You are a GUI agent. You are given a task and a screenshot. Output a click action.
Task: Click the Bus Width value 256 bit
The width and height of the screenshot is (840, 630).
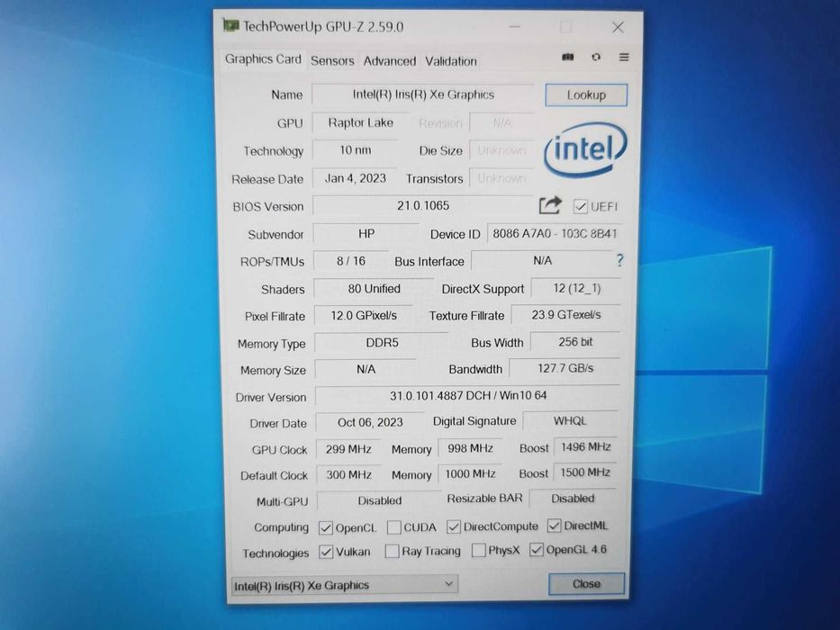coord(575,342)
